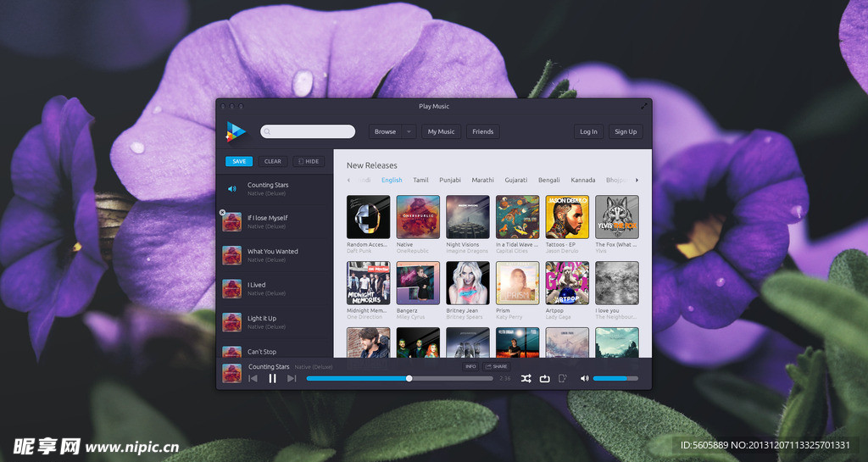Open track INFO
The image size is (868, 462).
click(x=470, y=366)
